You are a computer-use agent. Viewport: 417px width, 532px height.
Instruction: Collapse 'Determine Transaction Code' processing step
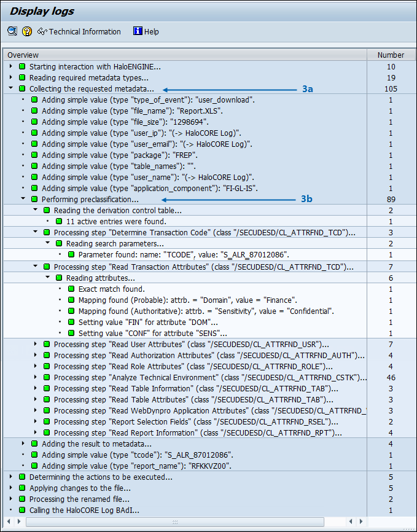[35, 232]
